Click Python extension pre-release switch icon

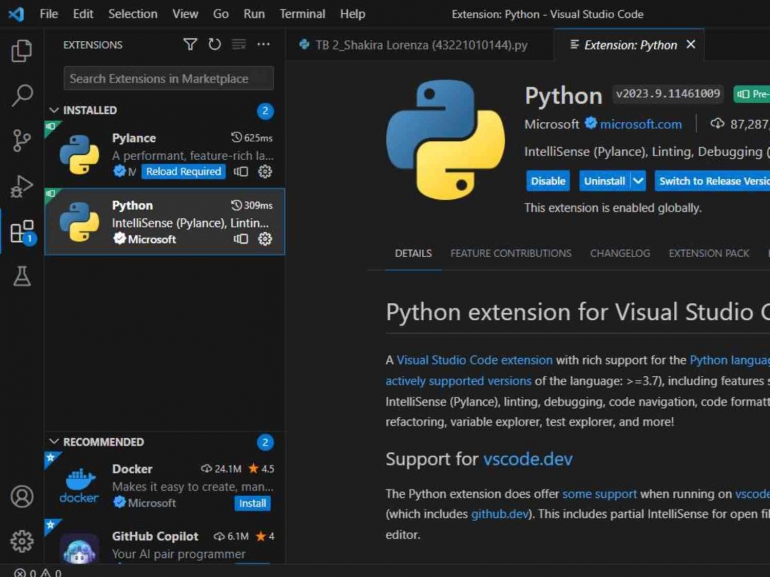tap(241, 239)
